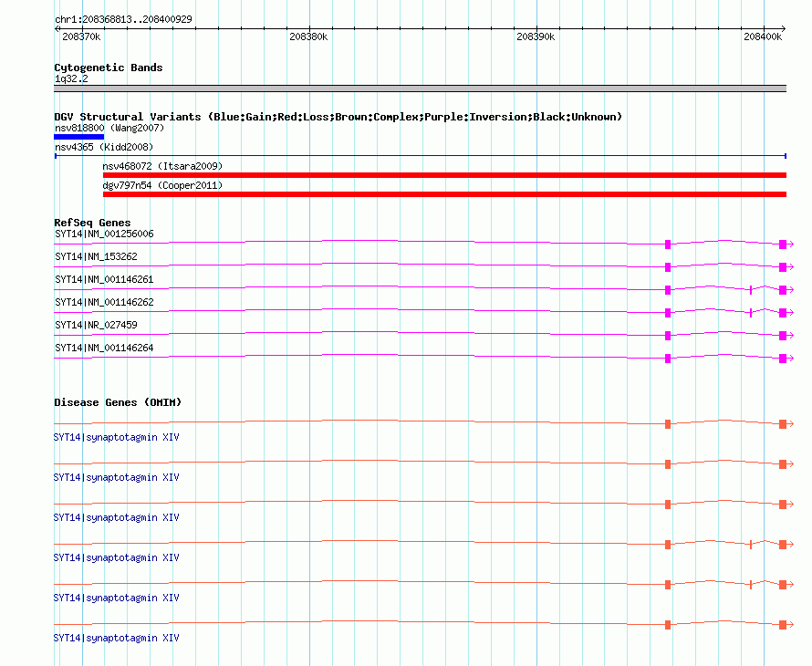Open the nsv468072 (Itsara2009) label

[x=162, y=166]
